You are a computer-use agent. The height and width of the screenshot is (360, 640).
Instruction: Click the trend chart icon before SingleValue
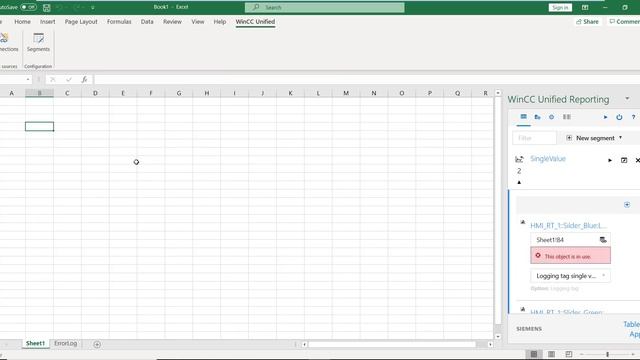click(x=519, y=159)
